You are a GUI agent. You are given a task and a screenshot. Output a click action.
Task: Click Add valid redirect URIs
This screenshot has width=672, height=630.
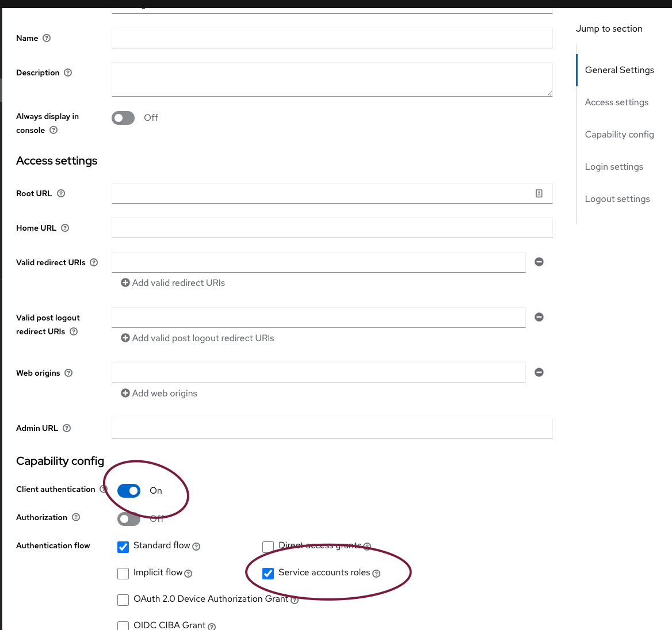tap(173, 282)
